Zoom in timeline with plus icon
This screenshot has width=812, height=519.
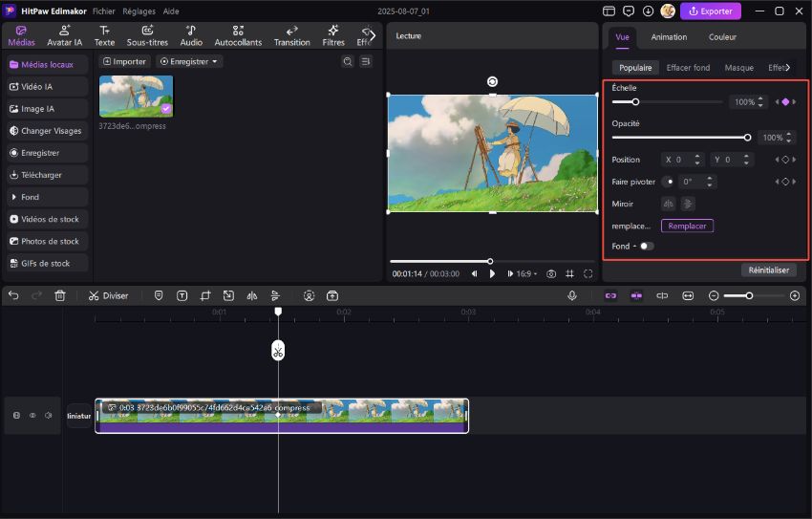(x=795, y=295)
